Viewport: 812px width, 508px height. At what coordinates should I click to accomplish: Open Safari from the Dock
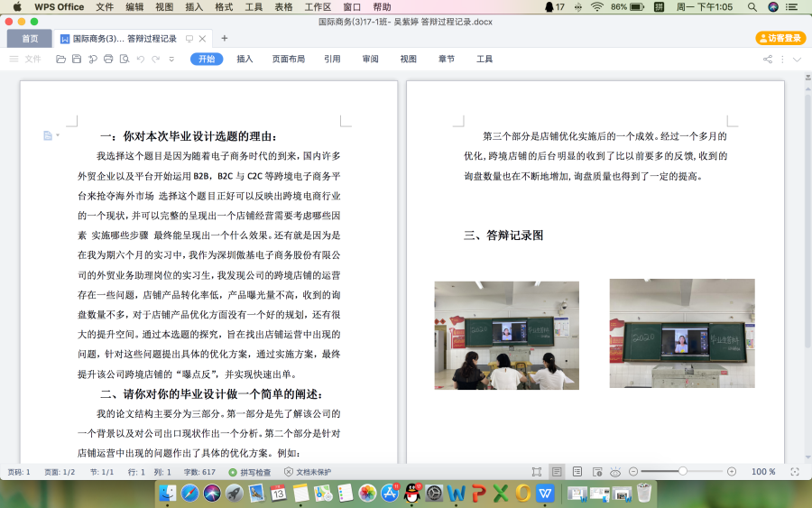(x=189, y=494)
